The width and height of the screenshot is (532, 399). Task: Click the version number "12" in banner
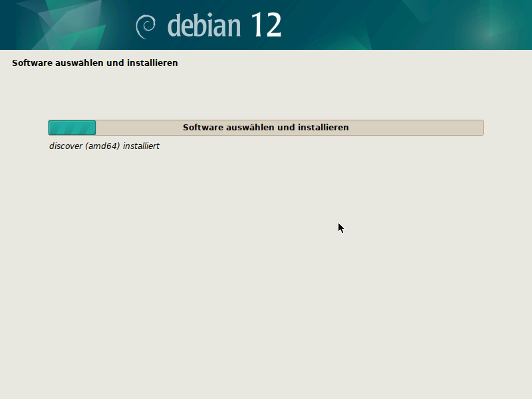266,25
